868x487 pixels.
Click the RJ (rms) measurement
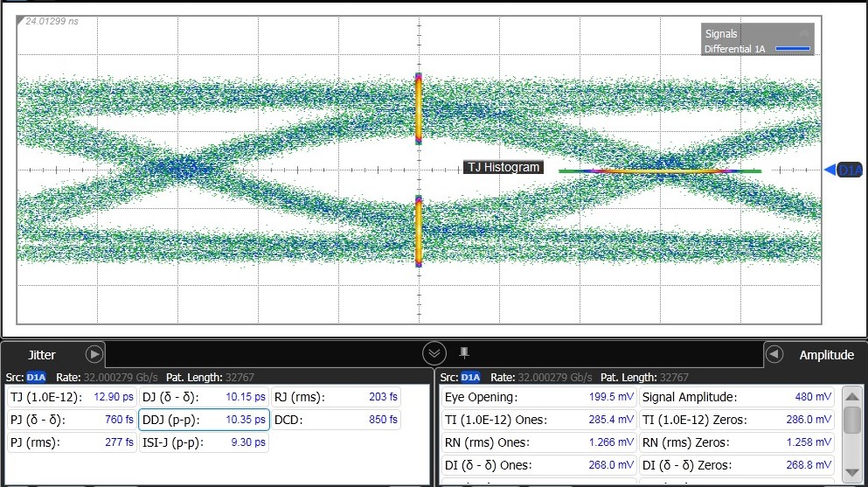point(336,397)
